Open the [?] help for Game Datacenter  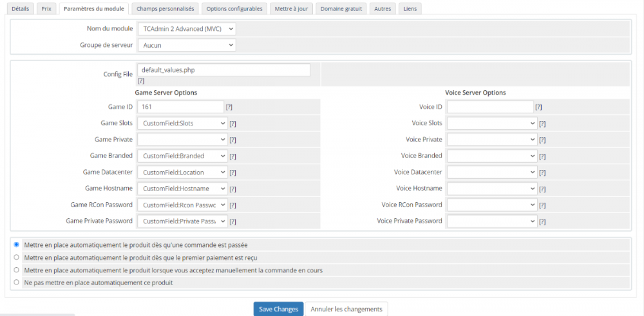232,172
